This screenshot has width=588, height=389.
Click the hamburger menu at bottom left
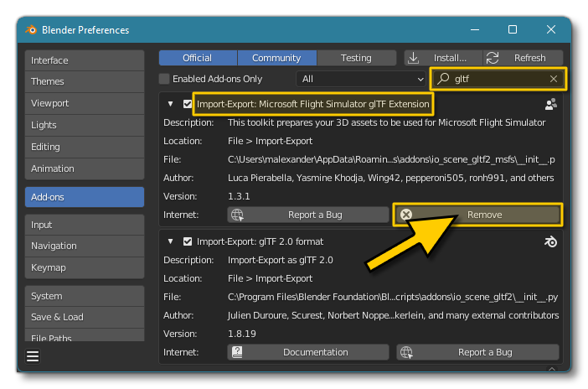click(33, 355)
